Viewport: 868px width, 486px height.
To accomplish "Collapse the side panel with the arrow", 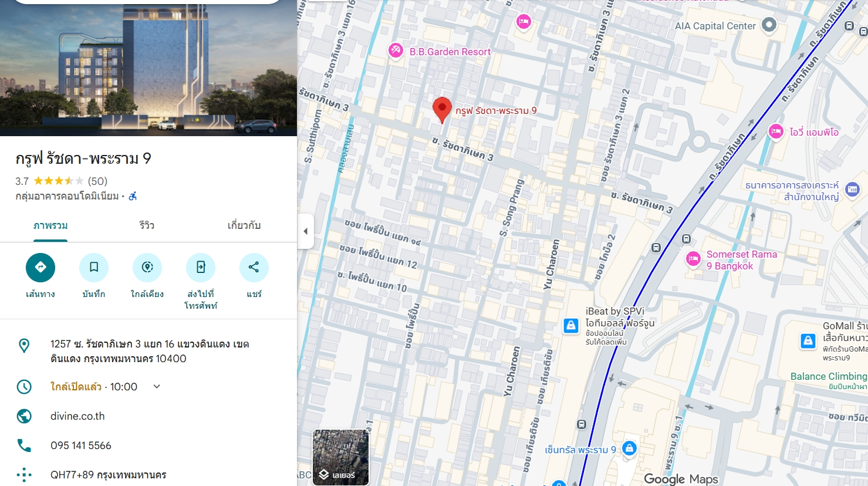I will pos(305,231).
